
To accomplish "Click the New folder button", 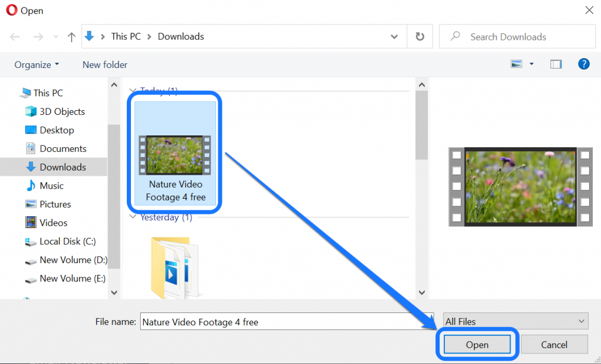I will click(105, 64).
